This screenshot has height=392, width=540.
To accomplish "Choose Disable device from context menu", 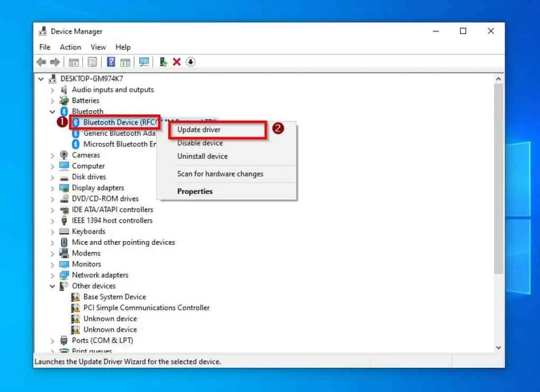I will 227,143.
